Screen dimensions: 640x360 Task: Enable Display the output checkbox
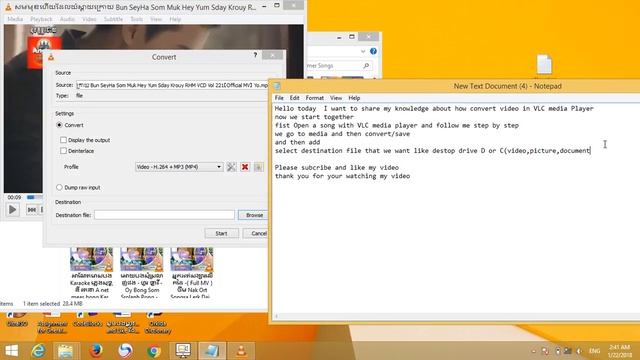pos(63,140)
